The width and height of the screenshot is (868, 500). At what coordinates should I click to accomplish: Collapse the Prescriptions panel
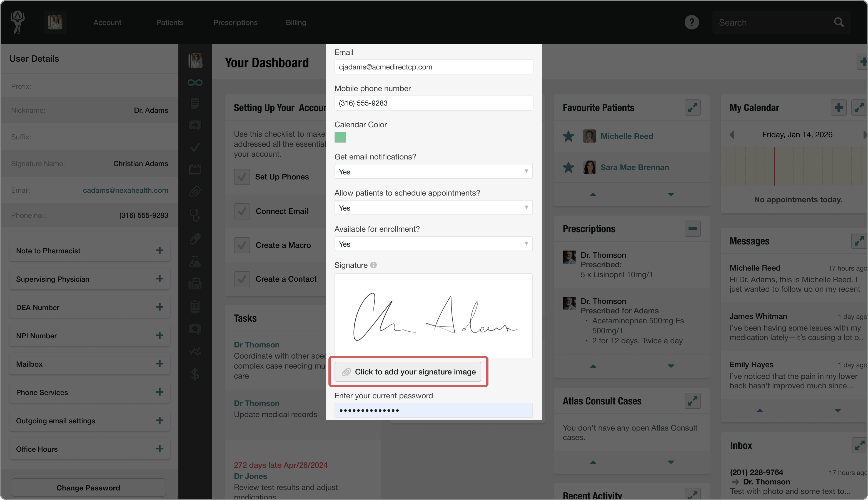pos(692,229)
